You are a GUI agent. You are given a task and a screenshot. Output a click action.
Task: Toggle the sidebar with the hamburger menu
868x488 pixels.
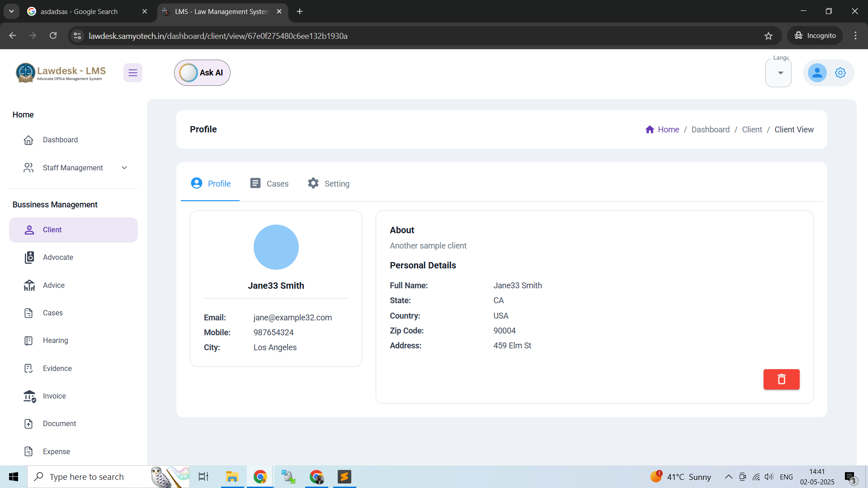point(133,72)
